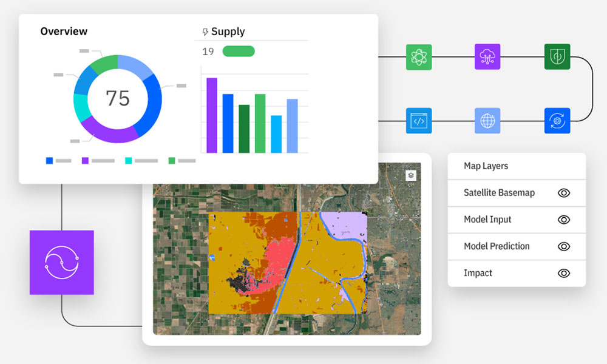Hide the Impact layer

(564, 273)
